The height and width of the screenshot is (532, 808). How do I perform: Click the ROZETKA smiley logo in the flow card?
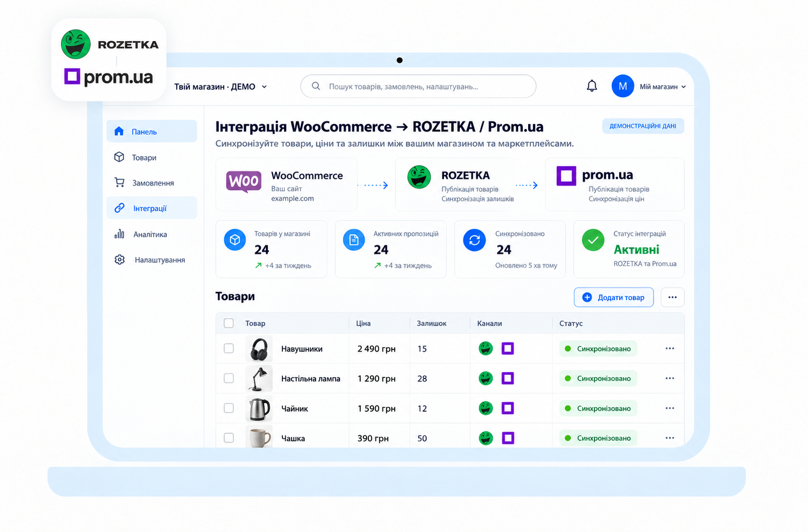pyautogui.click(x=419, y=177)
